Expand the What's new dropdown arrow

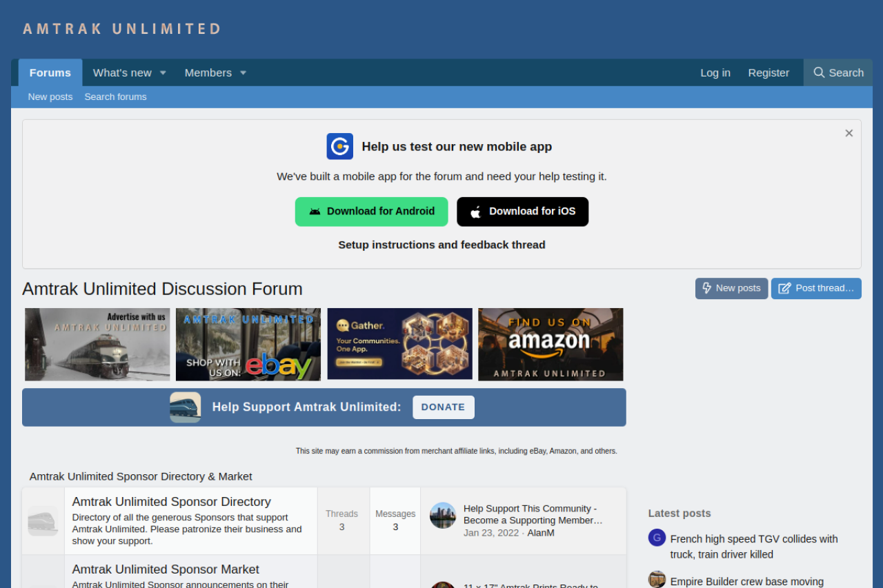click(x=163, y=73)
